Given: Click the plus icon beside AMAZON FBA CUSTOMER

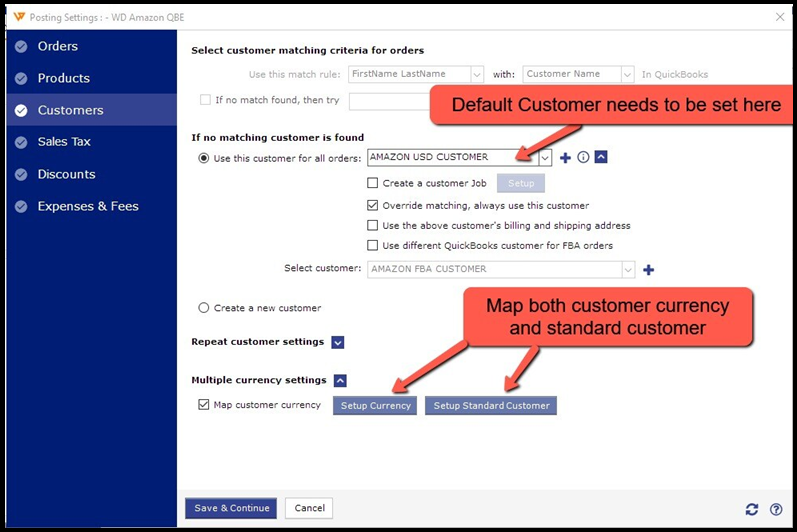Looking at the screenshot, I should [x=648, y=269].
